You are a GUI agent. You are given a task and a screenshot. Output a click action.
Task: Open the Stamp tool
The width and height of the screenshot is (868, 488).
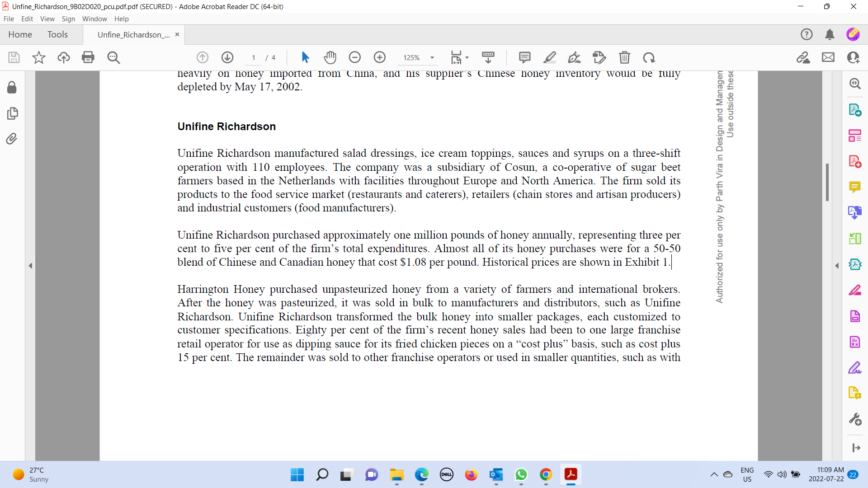click(599, 57)
